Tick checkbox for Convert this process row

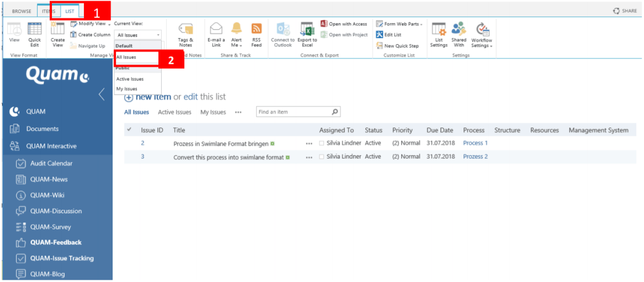[x=322, y=157]
